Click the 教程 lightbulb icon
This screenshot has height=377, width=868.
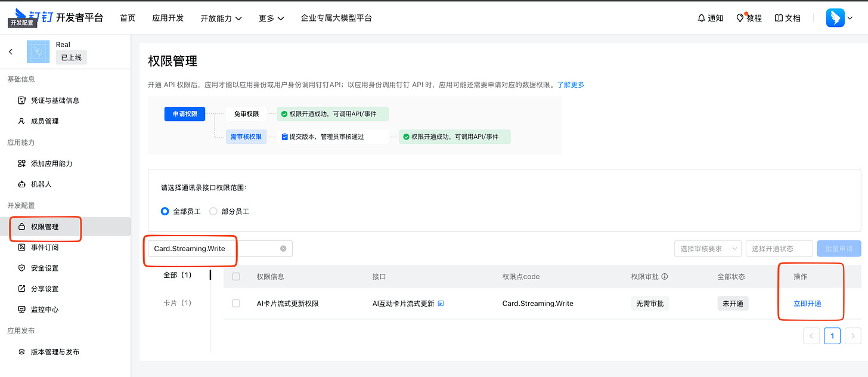pyautogui.click(x=740, y=18)
